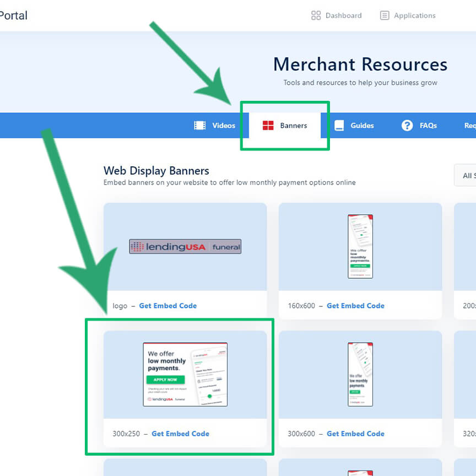Click Get Embed Code for 300x250 banner
Image resolution: width=476 pixels, height=476 pixels.
180,434
